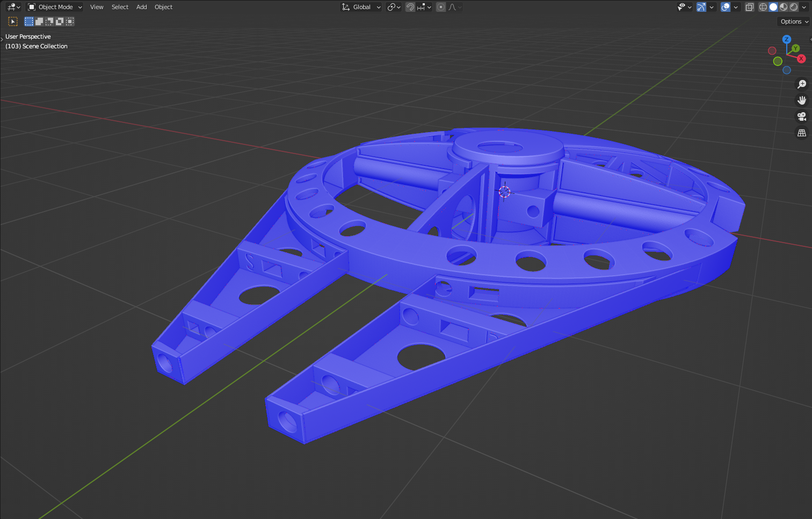Open object visibility and selectability dropdown

point(684,7)
